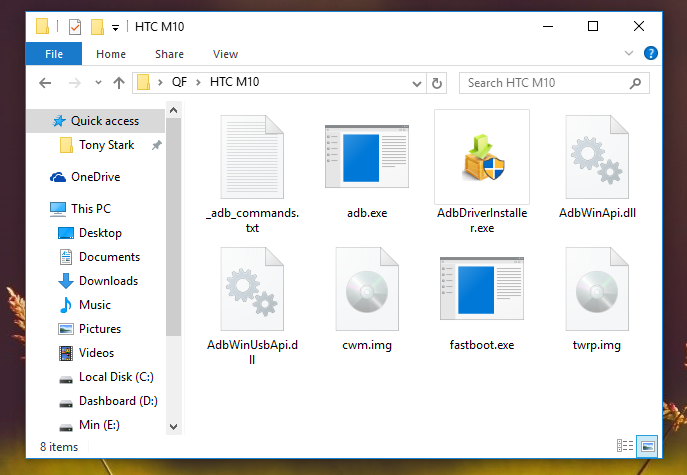Refresh the HTC M10 folder view
This screenshot has width=687, height=475.
(x=436, y=83)
